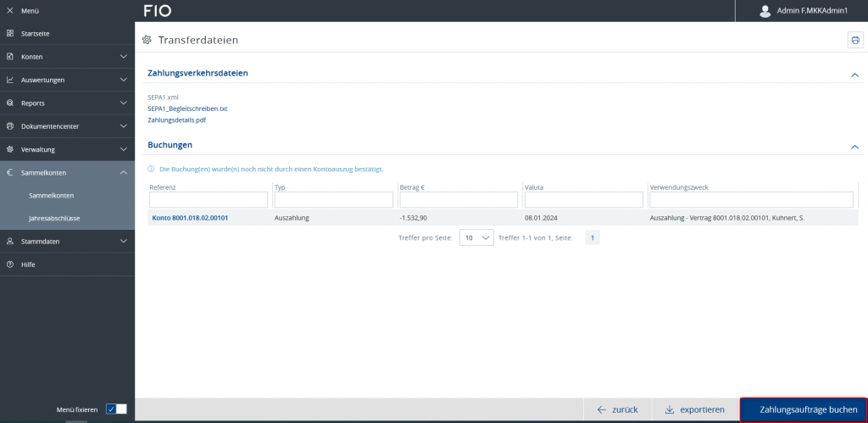Screen dimensions: 868x423
Task: Open Konto 8001.018.02.00101 booking link
Action: click(x=190, y=218)
